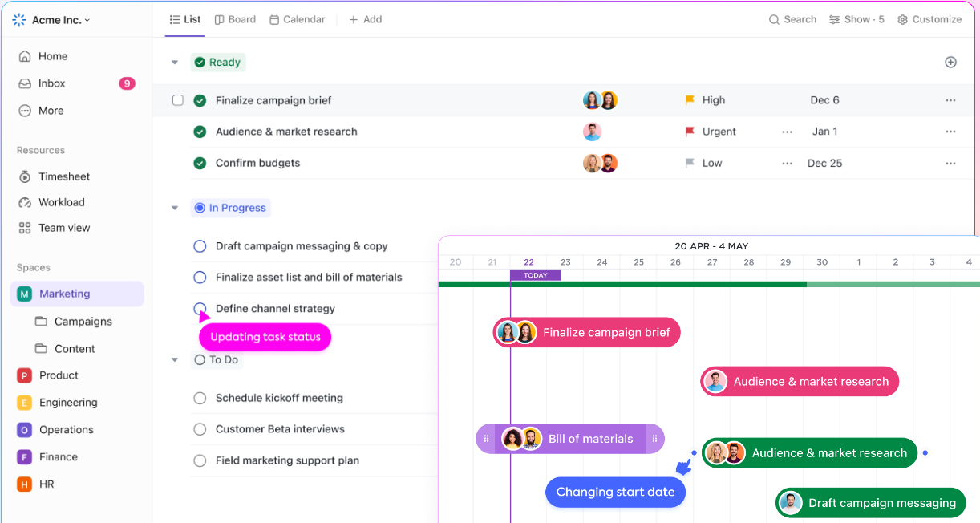Open the Inbox with 9 notifications

click(52, 83)
